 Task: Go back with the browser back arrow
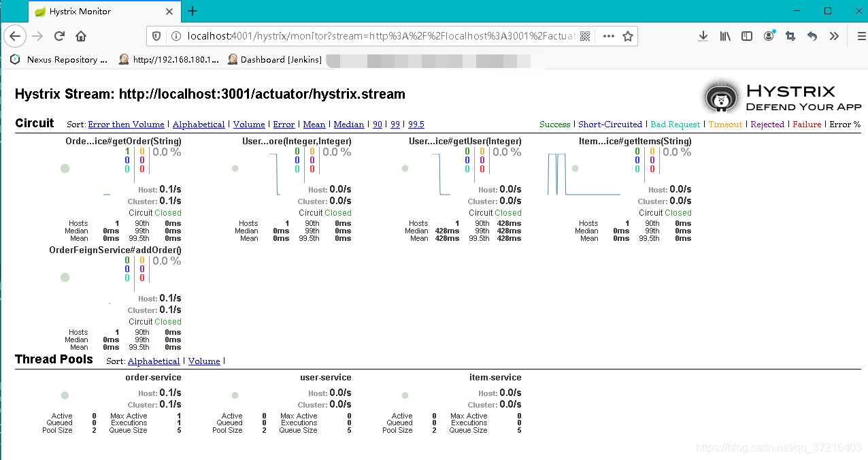[x=15, y=36]
